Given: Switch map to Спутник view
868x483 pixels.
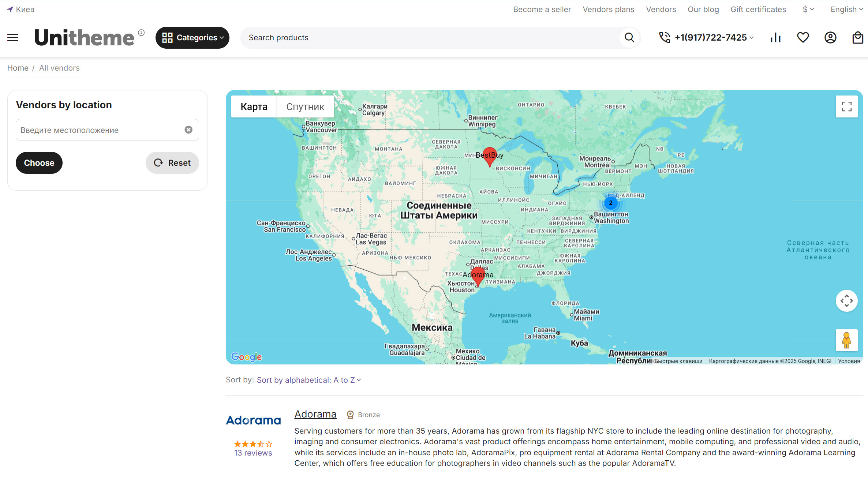Looking at the screenshot, I should click(305, 106).
